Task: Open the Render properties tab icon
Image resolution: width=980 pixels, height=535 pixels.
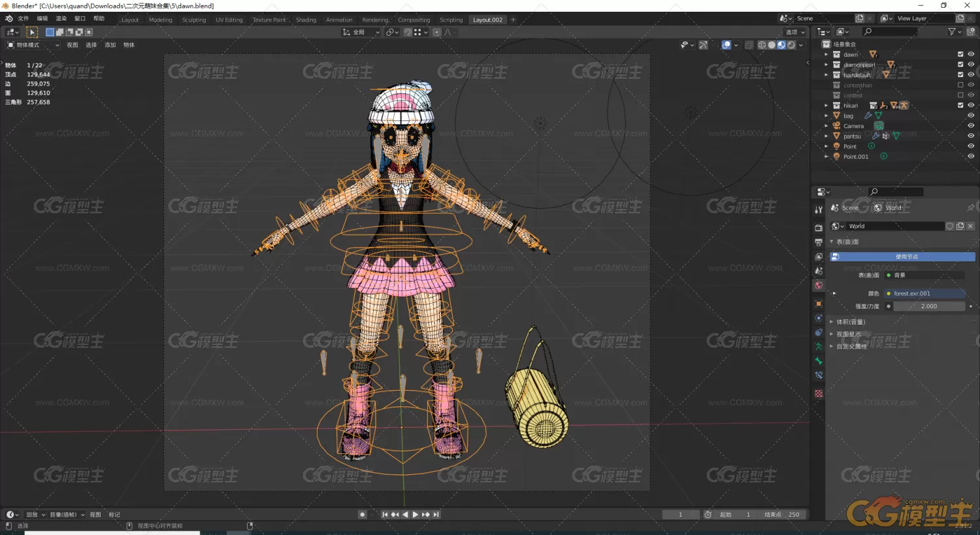Action: pos(819,228)
